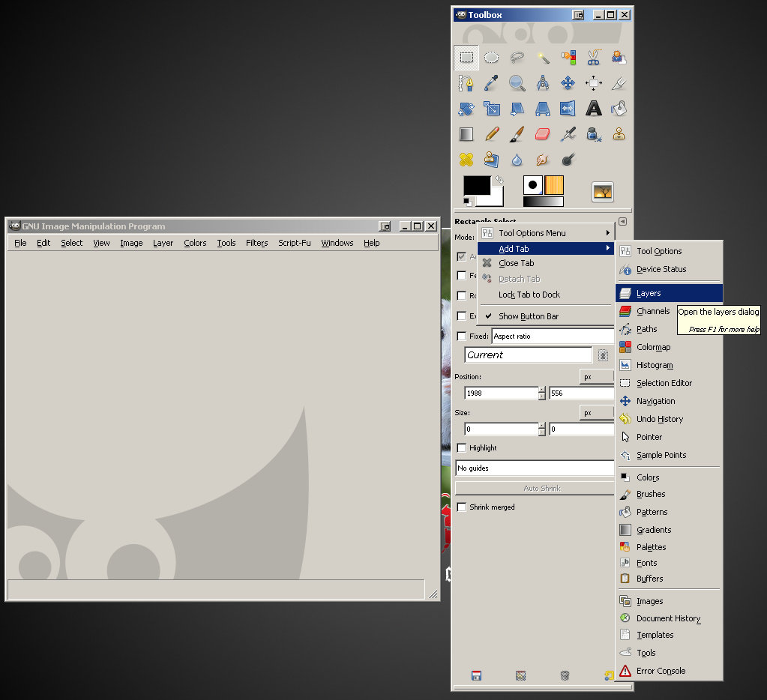The height and width of the screenshot is (700, 767).
Task: Click the Current aspect ratio input field
Action: click(x=529, y=355)
